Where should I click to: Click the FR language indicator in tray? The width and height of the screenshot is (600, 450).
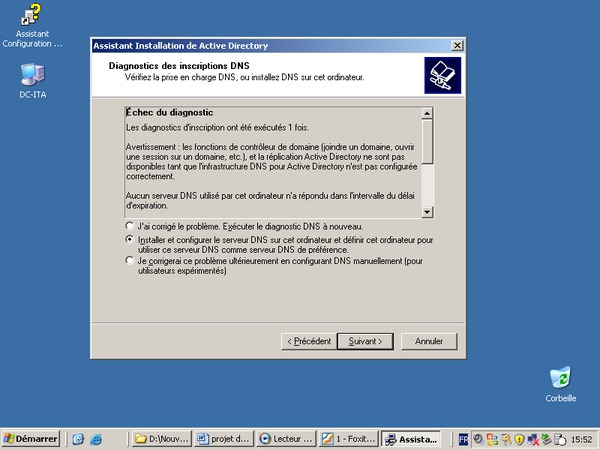point(463,439)
